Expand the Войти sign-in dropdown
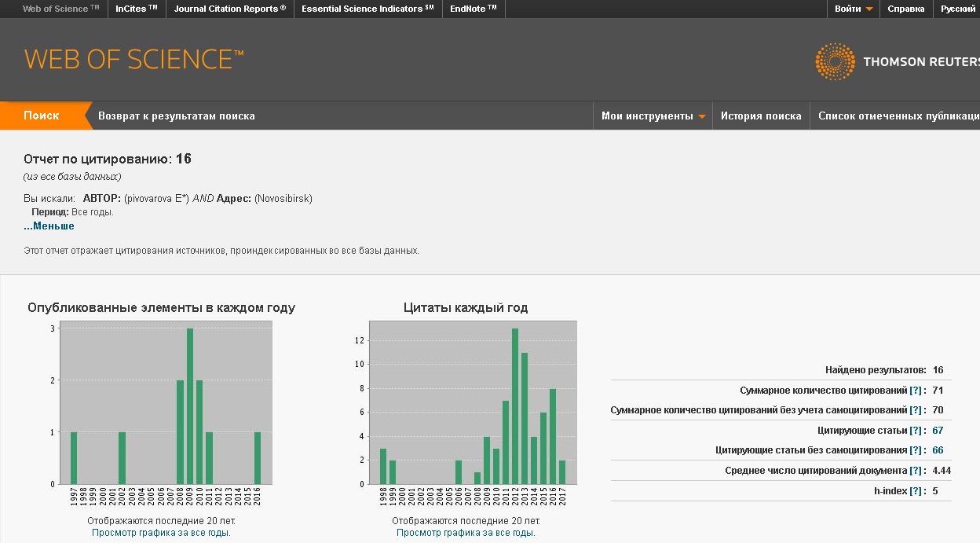 coord(854,9)
